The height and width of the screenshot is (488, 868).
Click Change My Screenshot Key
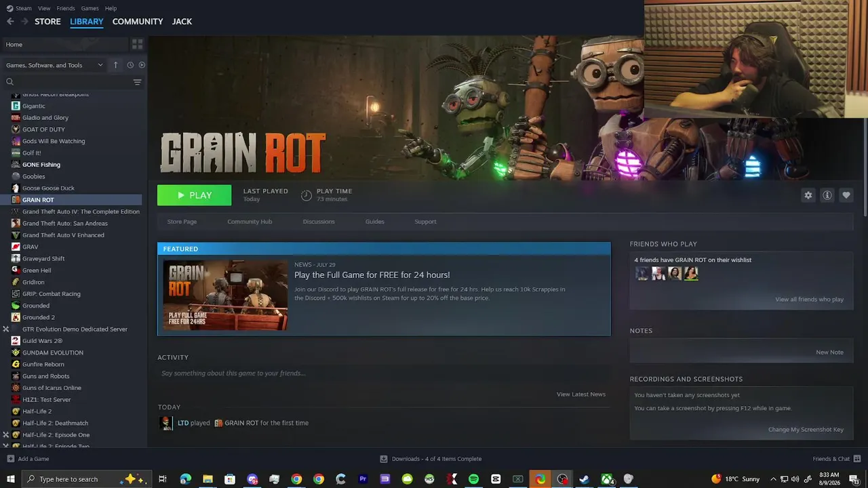806,430
